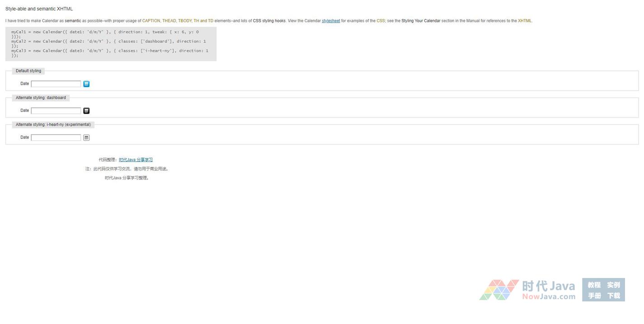644x324 pixels.
Task: Click 教程 in the watermark box
Action: pyautogui.click(x=594, y=285)
